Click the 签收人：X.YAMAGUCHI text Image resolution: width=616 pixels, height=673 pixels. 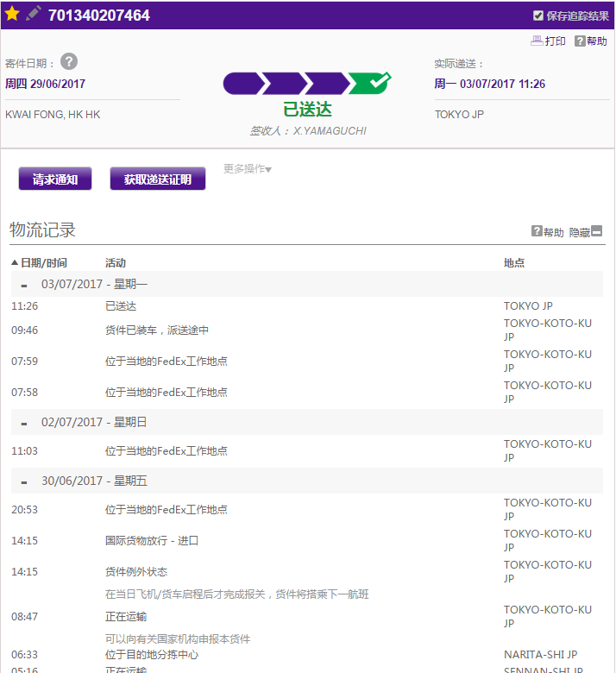point(308,131)
